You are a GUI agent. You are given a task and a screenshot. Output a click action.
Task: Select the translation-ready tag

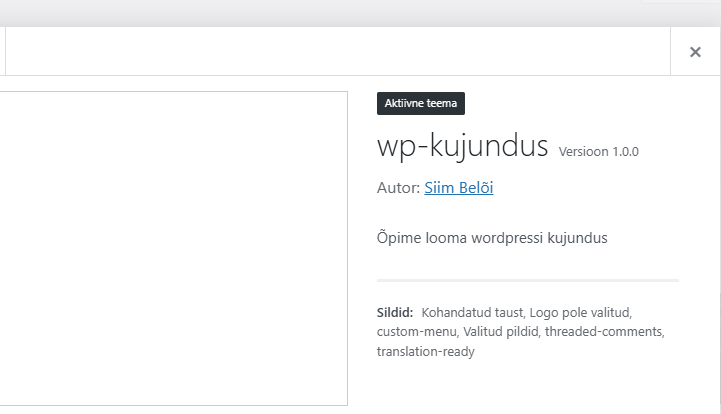coord(425,351)
